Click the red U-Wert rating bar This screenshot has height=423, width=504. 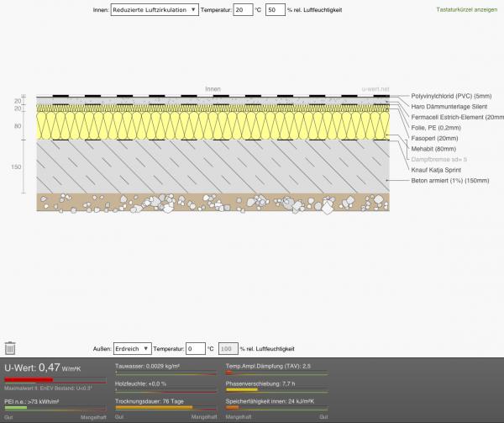tap(29, 379)
